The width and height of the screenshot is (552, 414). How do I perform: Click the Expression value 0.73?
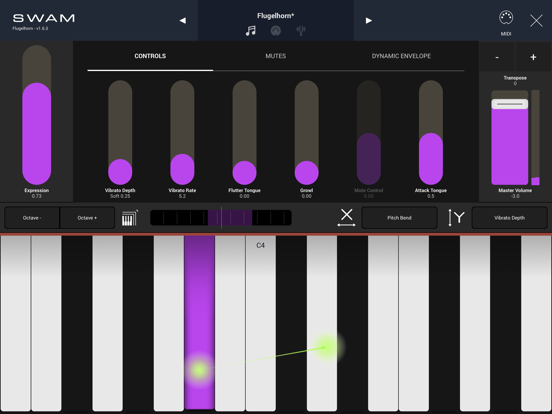coord(37,196)
